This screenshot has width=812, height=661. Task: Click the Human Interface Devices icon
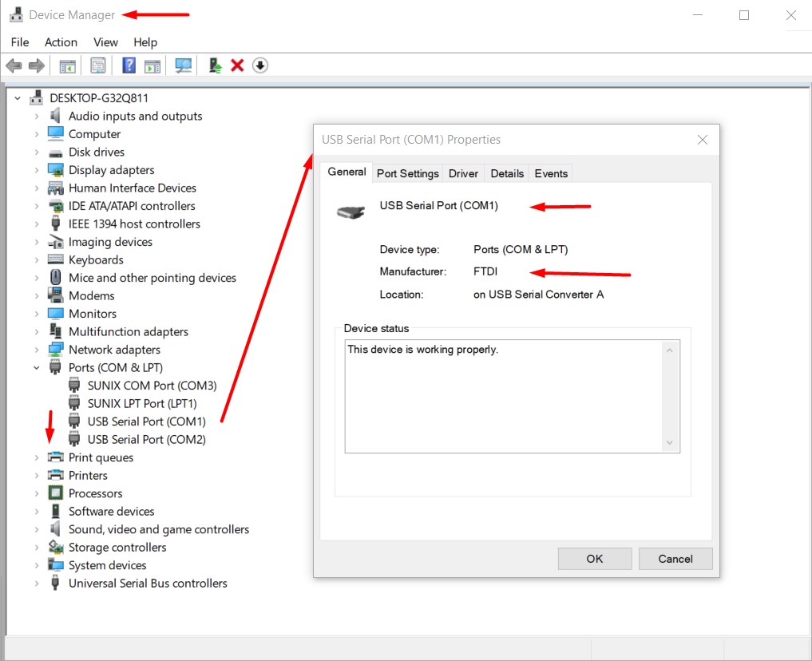tap(55, 188)
